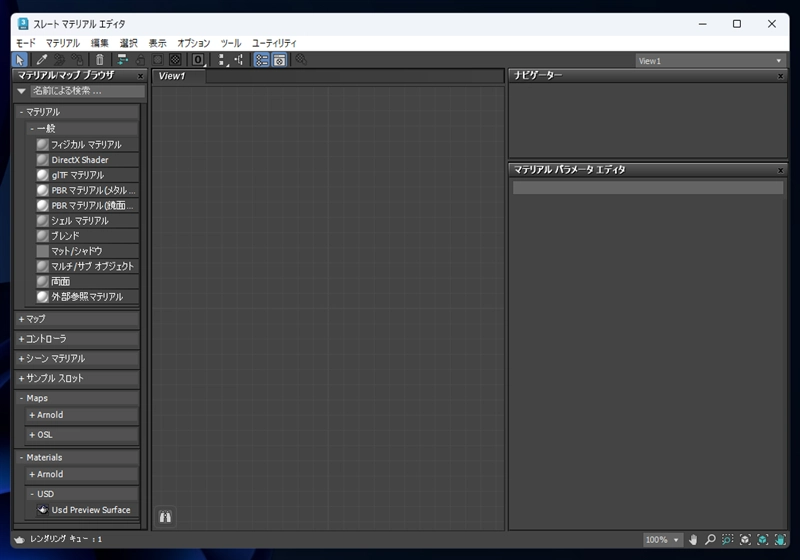Select DirectX Shader material
Viewport: 800px width, 560px height.
click(x=87, y=160)
